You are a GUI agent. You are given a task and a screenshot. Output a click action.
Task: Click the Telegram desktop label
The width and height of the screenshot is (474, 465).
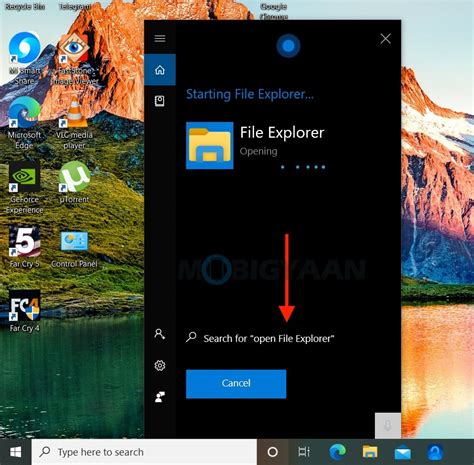click(x=75, y=6)
